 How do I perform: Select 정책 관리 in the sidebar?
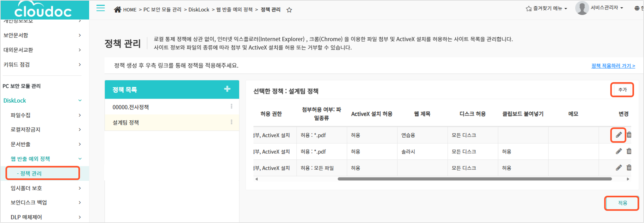click(x=31, y=174)
